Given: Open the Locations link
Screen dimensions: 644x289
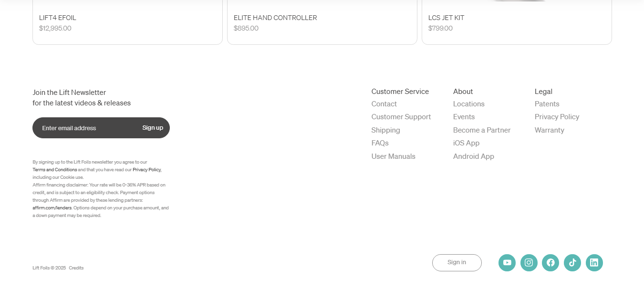Looking at the screenshot, I should 469,104.
